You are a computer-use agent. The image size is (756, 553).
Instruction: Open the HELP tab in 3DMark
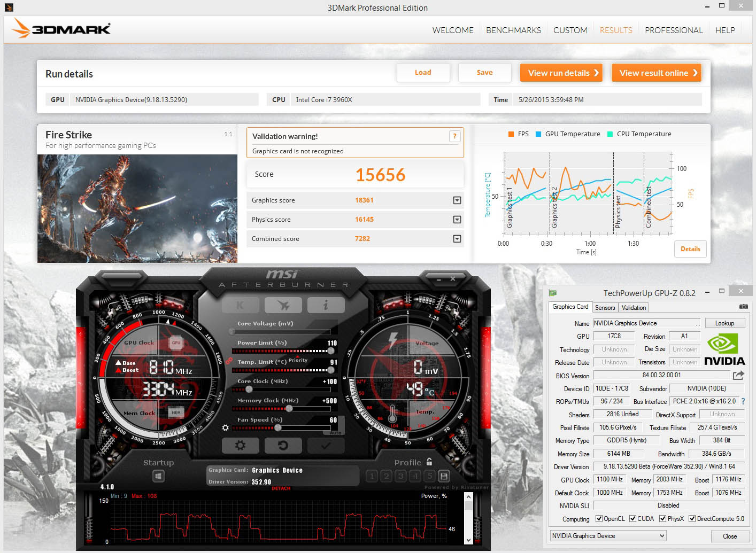click(x=725, y=30)
